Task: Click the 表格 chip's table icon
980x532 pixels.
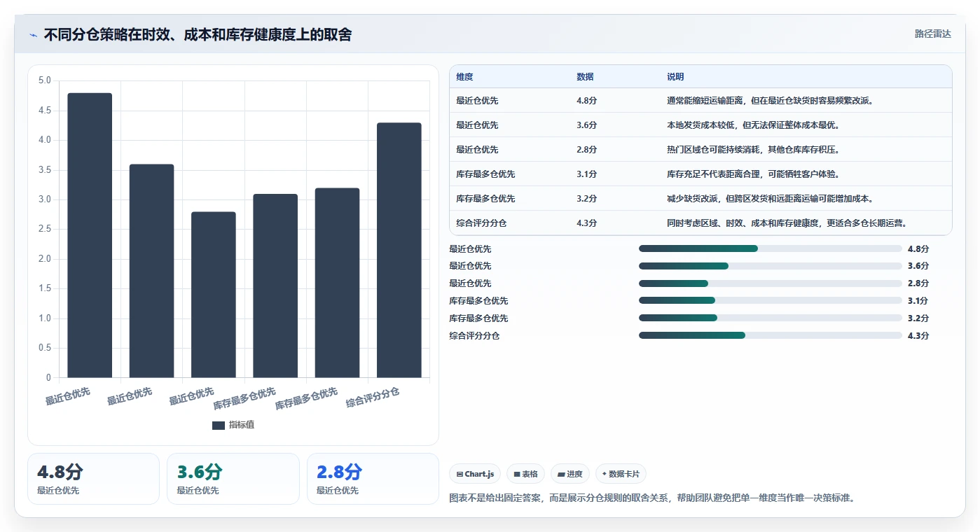Action: click(517, 475)
